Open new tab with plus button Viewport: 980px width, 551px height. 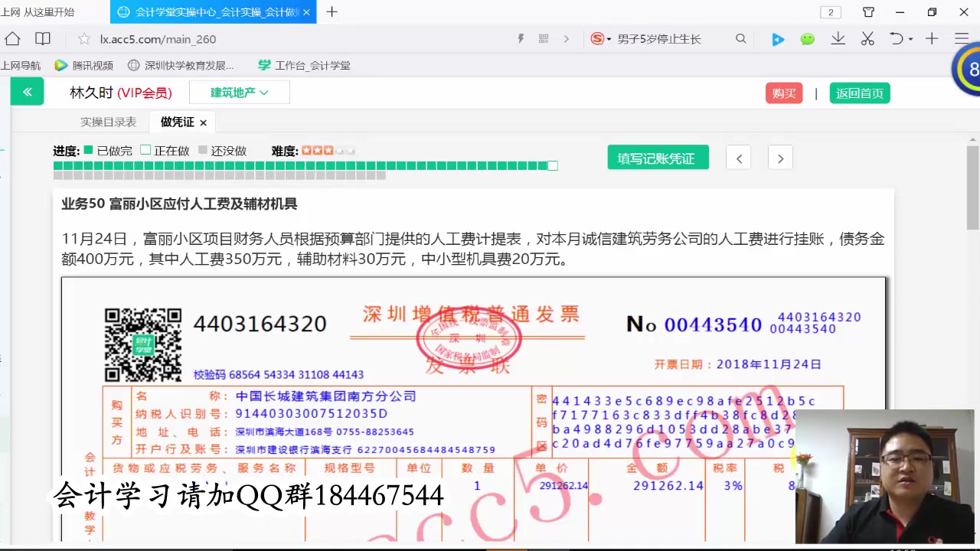point(332,11)
